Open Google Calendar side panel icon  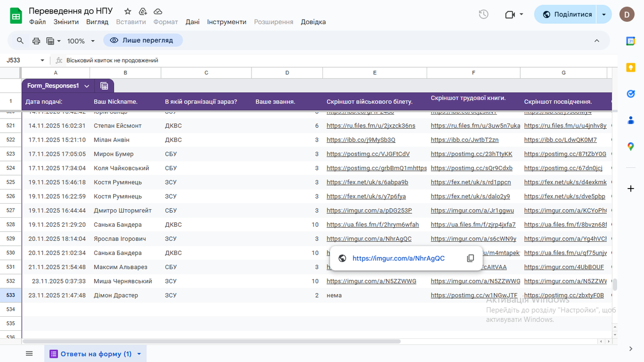630,41
